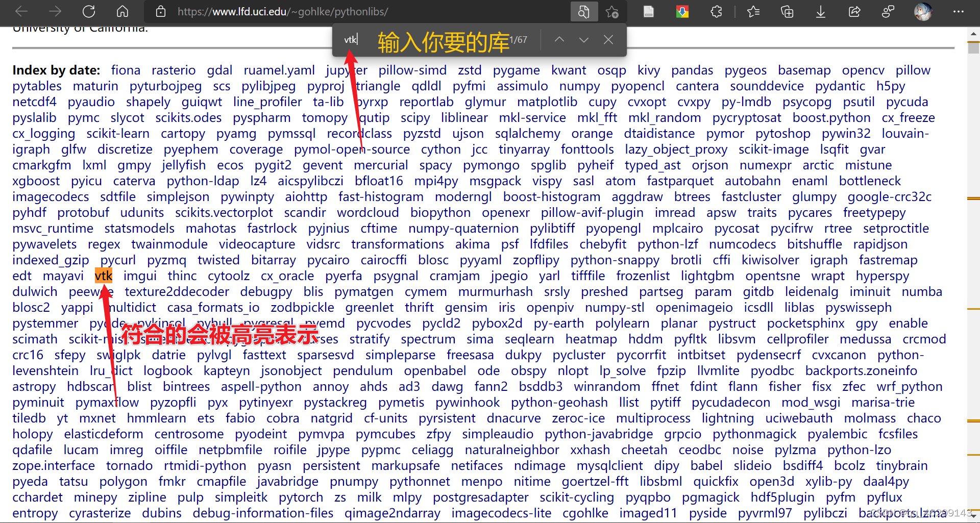Open Collections panel

[x=787, y=12]
